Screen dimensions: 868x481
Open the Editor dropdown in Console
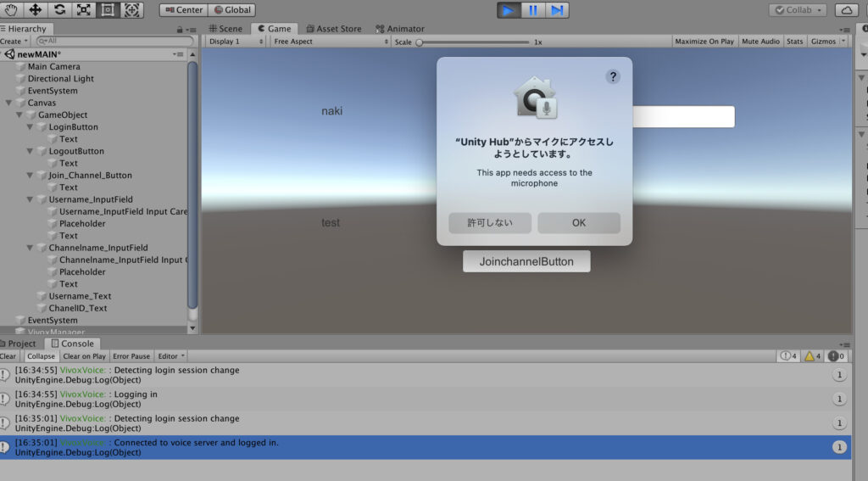coord(171,356)
